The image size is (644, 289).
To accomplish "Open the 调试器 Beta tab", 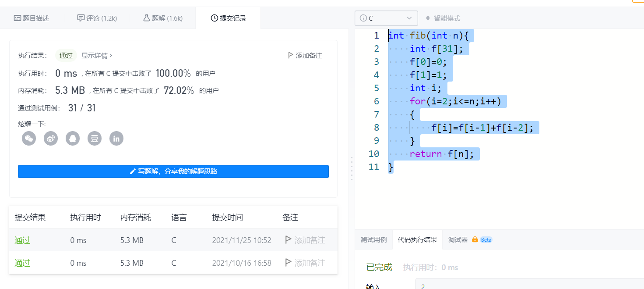I will 470,240.
